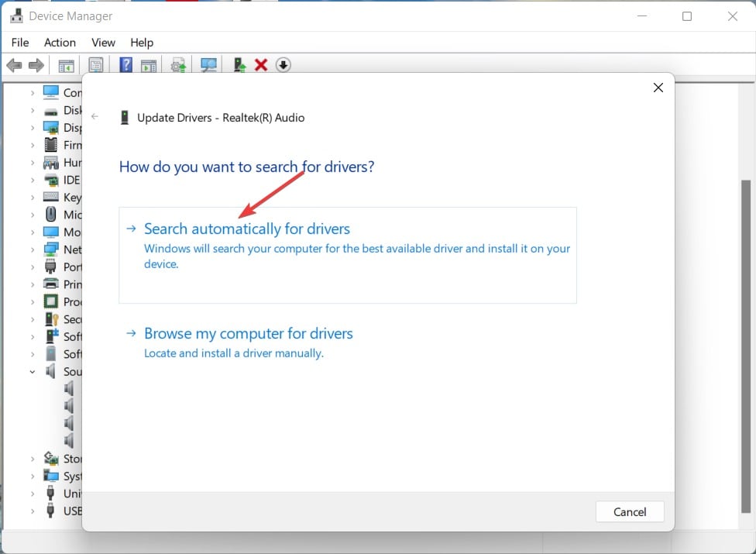756x554 pixels.
Task: Click the blue question mark Help icon
Action: [x=125, y=64]
